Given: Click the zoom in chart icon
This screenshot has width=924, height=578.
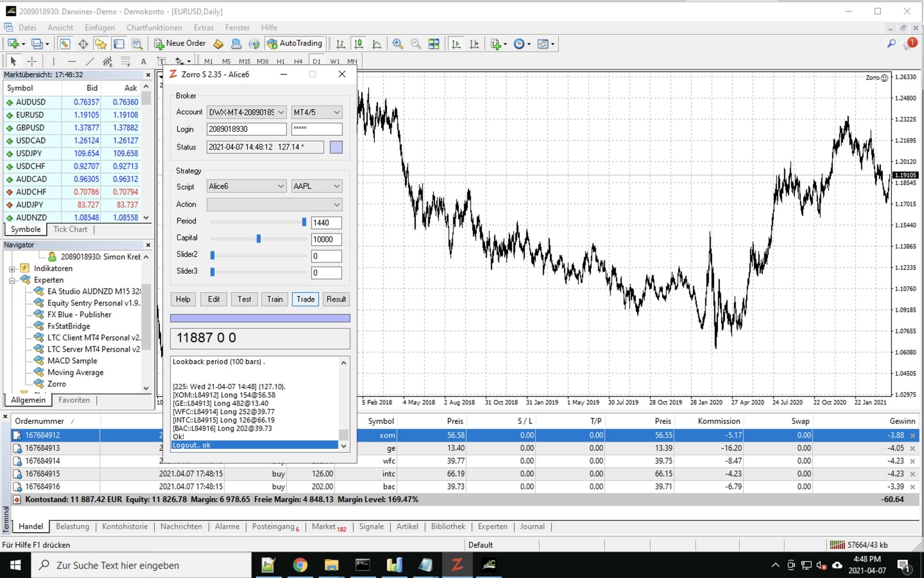Looking at the screenshot, I should [398, 44].
